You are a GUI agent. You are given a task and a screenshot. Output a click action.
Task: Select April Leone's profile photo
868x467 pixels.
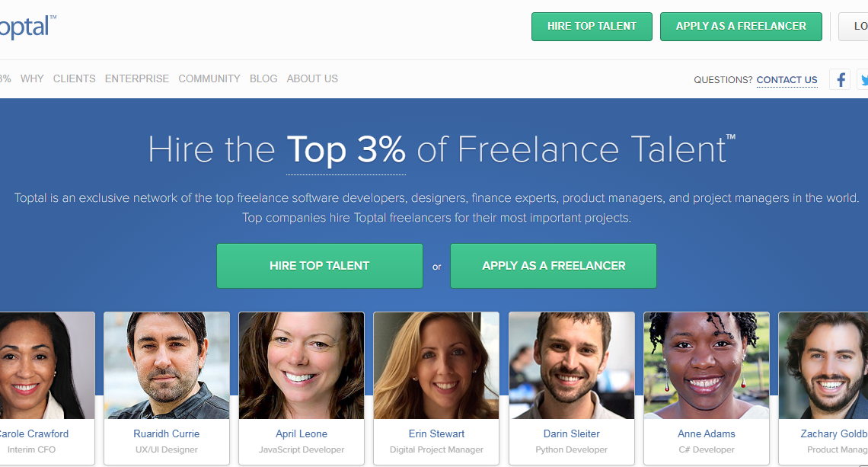click(x=302, y=365)
